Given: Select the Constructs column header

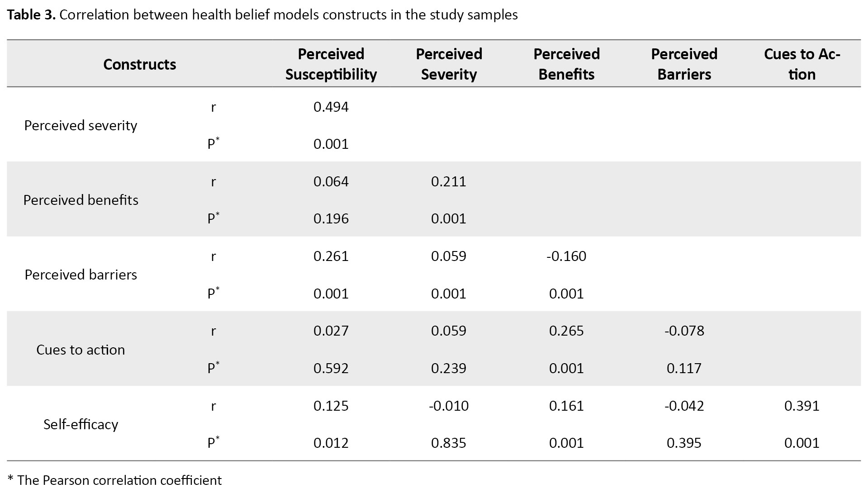Looking at the screenshot, I should (x=139, y=64).
